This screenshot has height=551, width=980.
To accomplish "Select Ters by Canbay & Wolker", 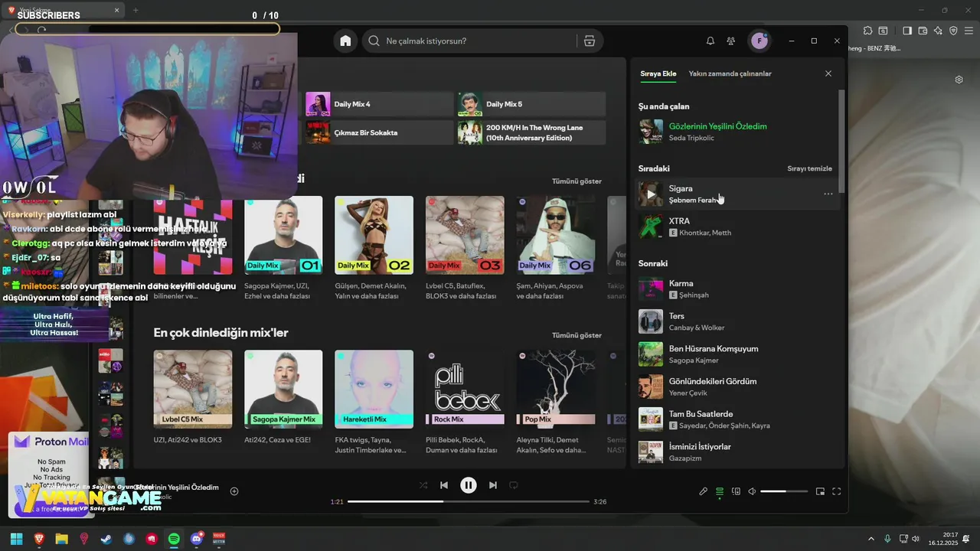I will tap(737, 321).
